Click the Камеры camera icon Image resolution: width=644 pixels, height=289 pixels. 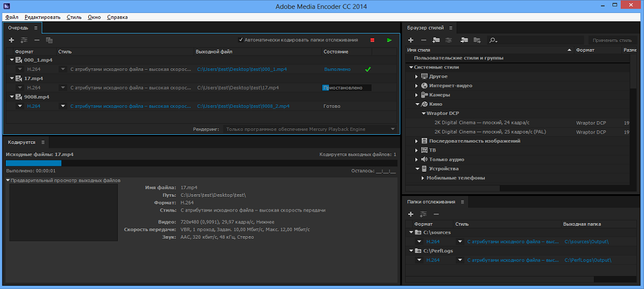424,95
